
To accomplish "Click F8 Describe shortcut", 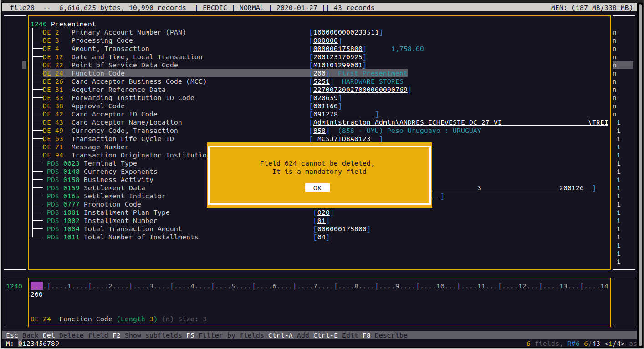I will (385, 335).
